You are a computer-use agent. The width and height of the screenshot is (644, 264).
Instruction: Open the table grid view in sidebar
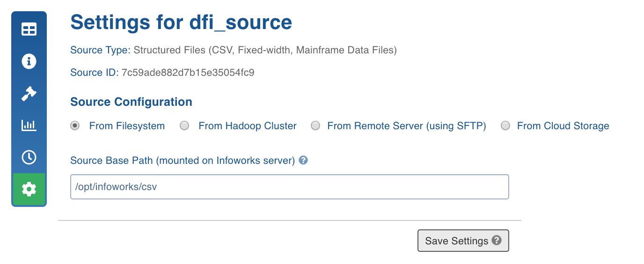29,29
